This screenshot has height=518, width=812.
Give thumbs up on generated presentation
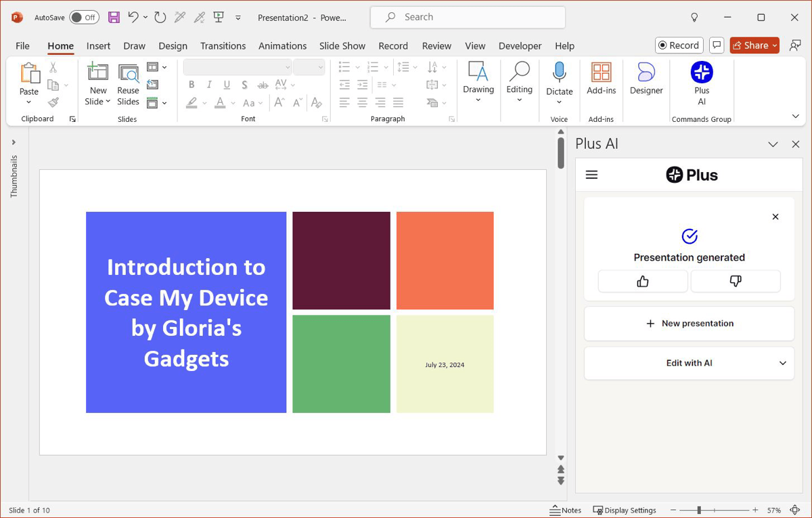coord(643,281)
